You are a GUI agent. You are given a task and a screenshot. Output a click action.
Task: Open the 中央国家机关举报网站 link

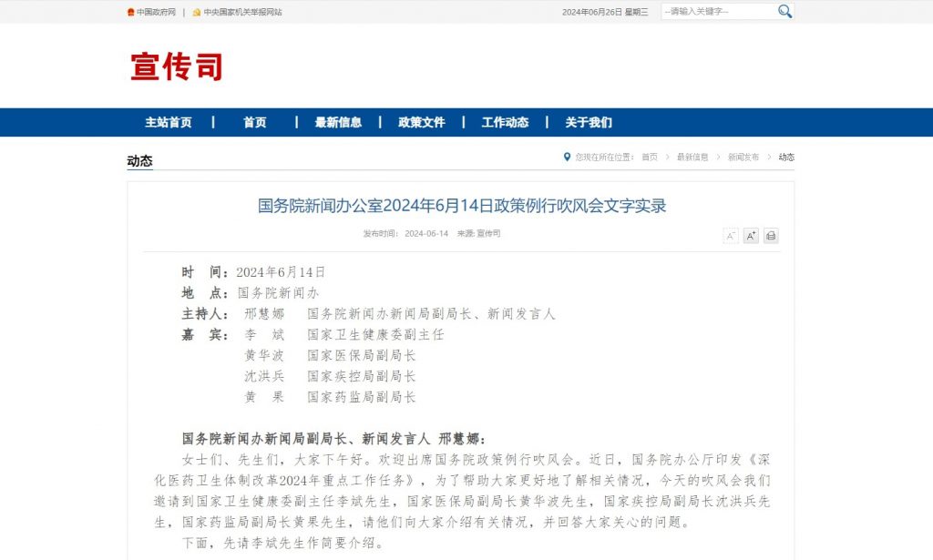(x=242, y=12)
